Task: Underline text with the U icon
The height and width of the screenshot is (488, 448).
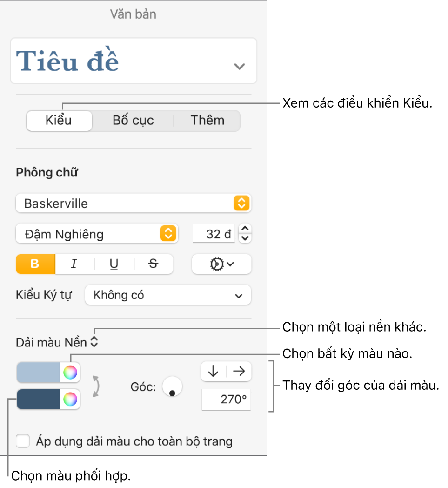Action: 113,264
